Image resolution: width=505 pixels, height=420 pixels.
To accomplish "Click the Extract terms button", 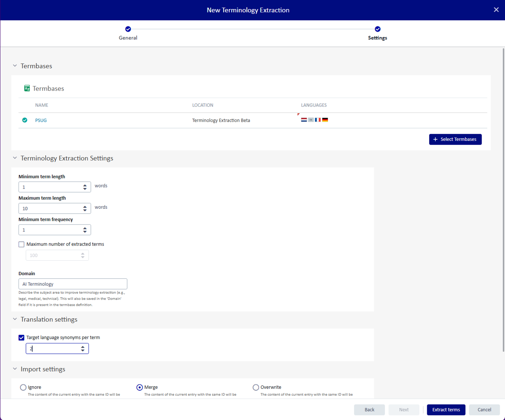I will point(446,410).
